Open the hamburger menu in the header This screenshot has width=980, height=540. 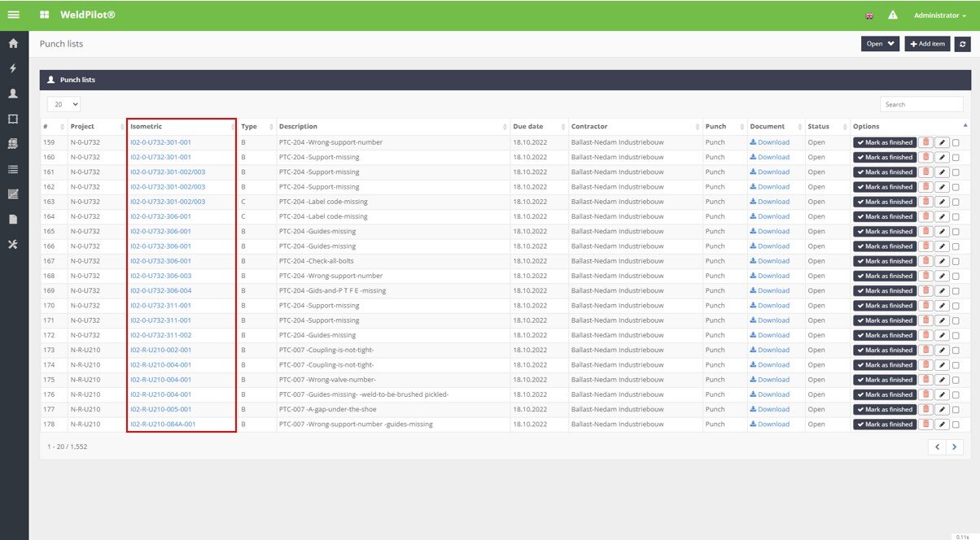(x=14, y=15)
